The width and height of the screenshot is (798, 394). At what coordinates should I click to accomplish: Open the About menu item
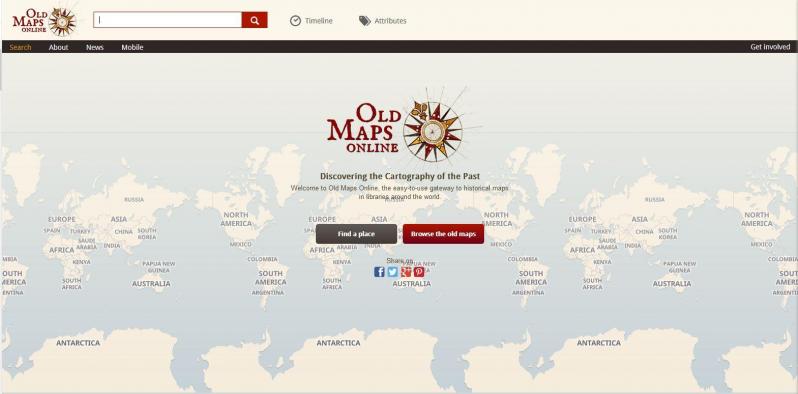tap(59, 47)
